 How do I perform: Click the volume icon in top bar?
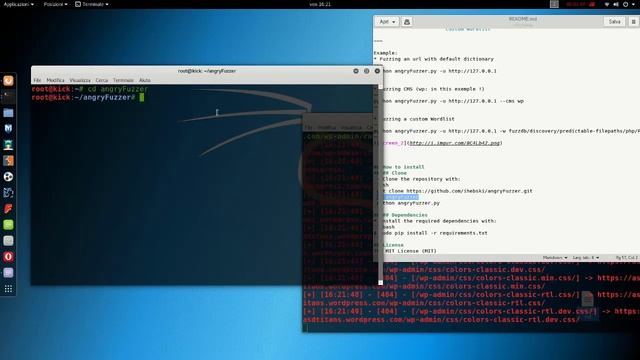click(x=616, y=4)
